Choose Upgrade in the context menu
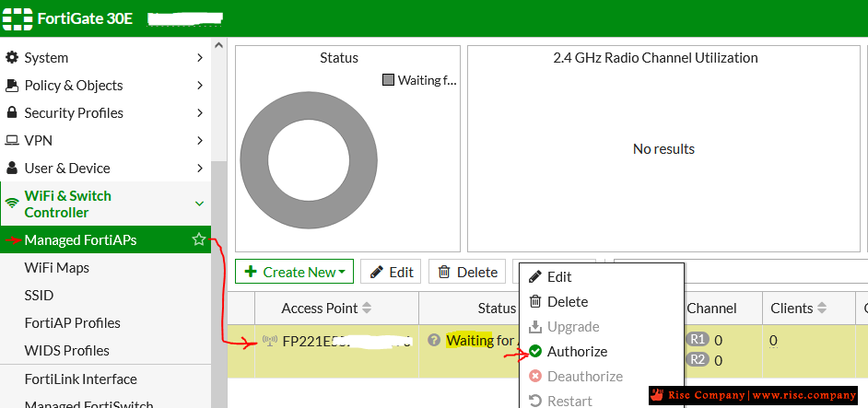The width and height of the screenshot is (868, 408). (601, 327)
